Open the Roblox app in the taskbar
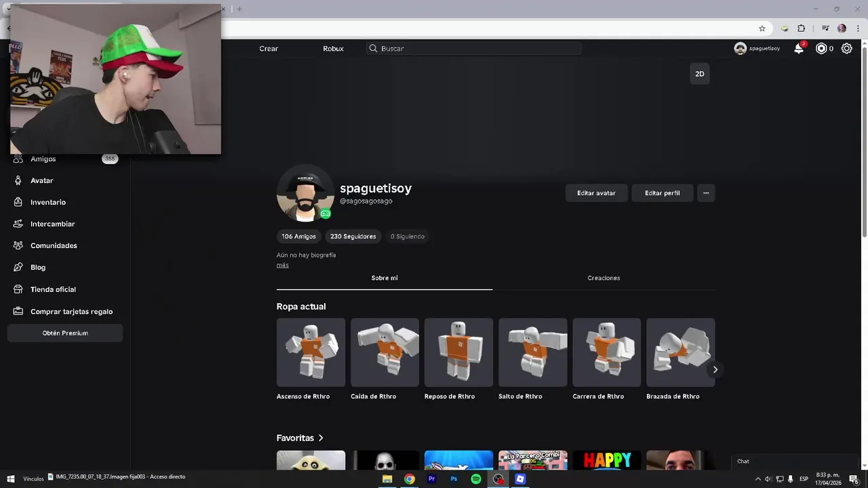Screen dimensions: 868x488 [x=520, y=479]
